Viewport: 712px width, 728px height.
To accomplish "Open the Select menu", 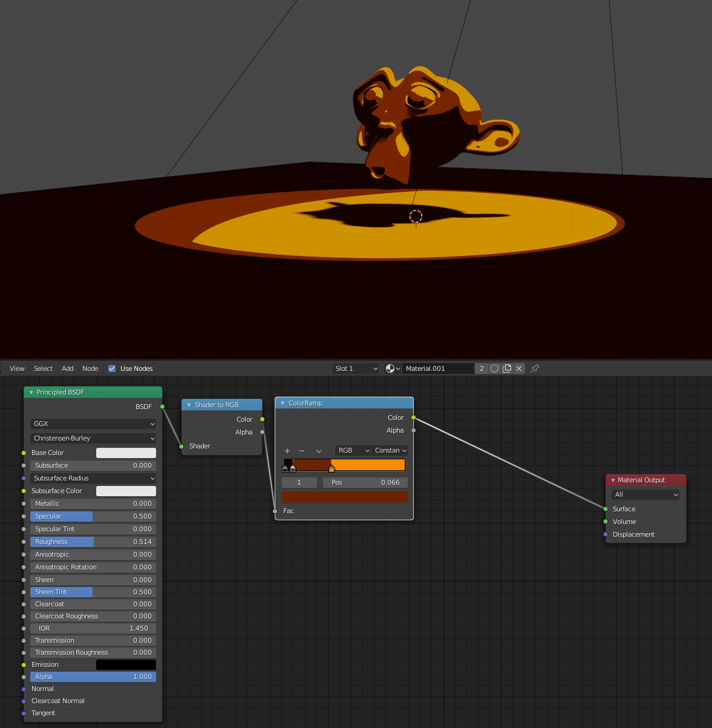I will pos(43,369).
